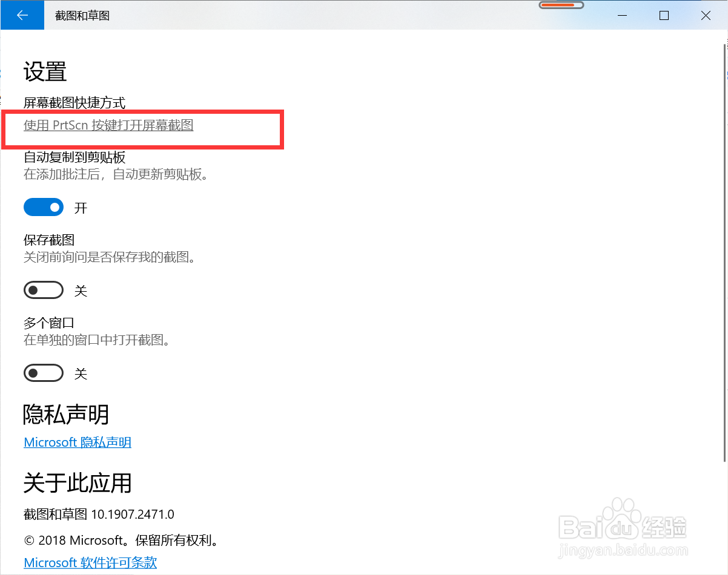Click the back arrow to exit settings
Image resolution: width=728 pixels, height=575 pixels.
point(22,15)
